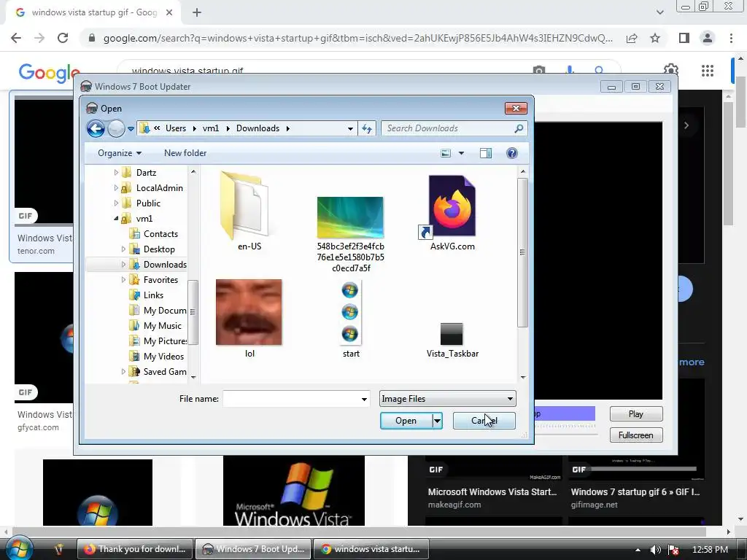Select the AskVG.com Firefox shortcut

point(452,213)
